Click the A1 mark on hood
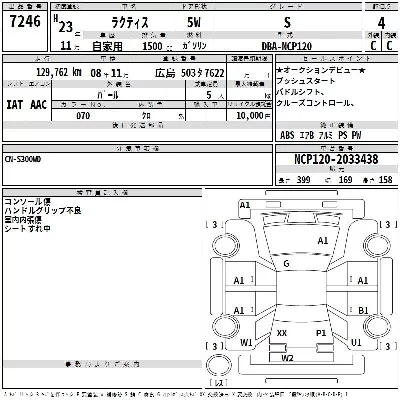 (323, 240)
